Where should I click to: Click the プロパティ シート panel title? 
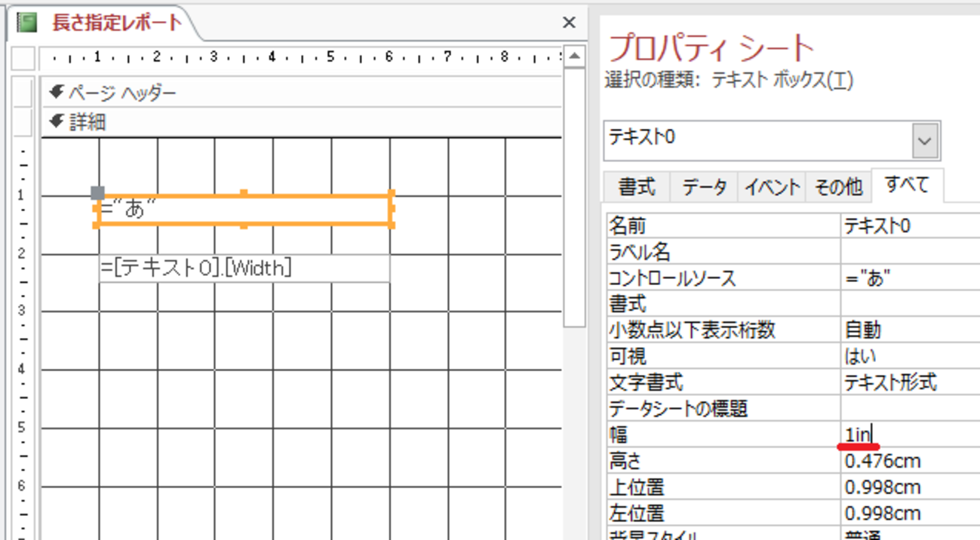tap(711, 48)
